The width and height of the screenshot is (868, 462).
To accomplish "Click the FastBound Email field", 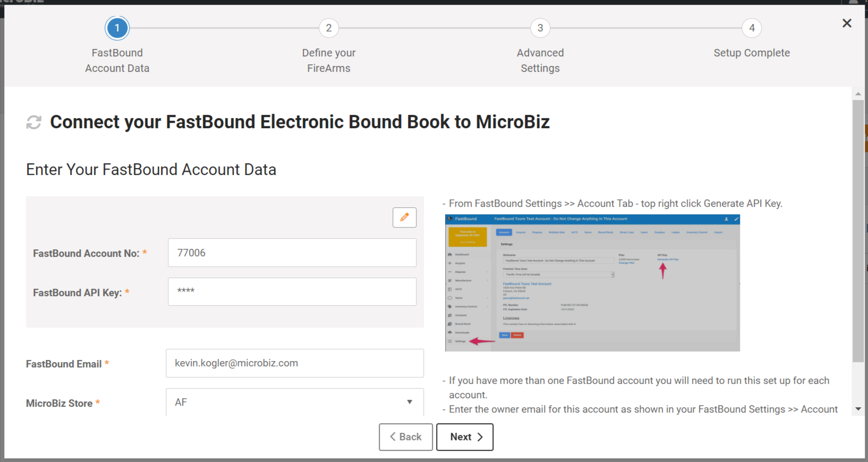I will click(295, 363).
